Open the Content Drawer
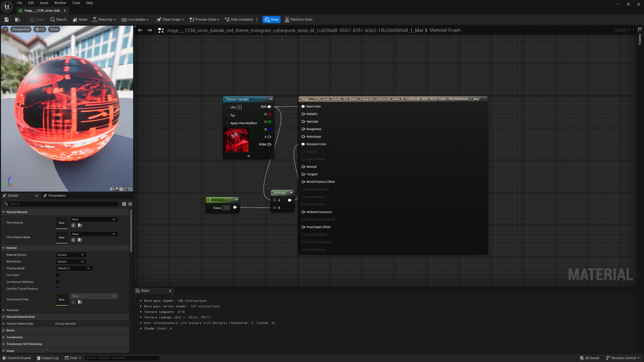Screen dimensions: 644x362 pos(17,358)
